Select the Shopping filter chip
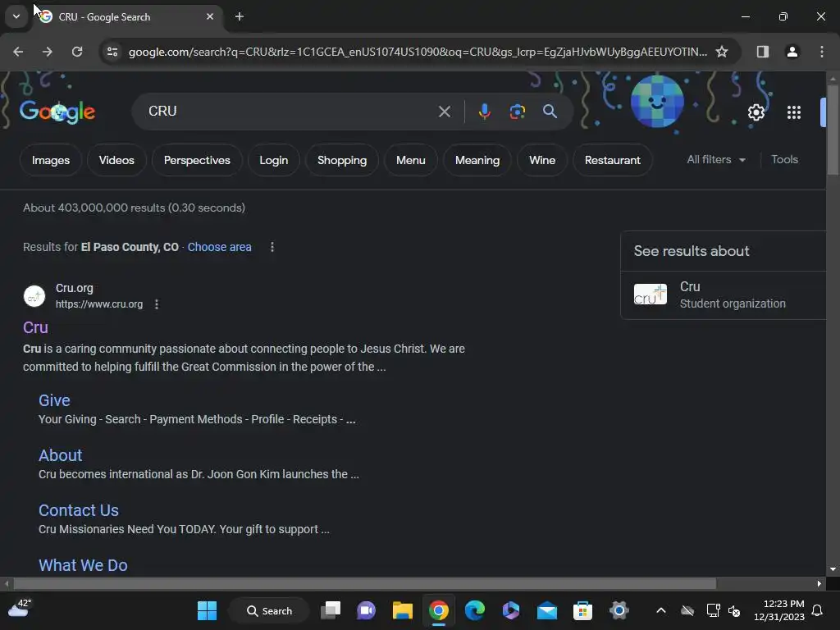 [x=342, y=160]
